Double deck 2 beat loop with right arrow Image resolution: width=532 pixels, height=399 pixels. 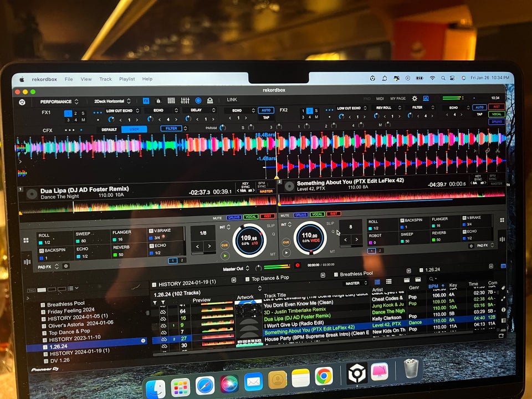pyautogui.click(x=356, y=239)
